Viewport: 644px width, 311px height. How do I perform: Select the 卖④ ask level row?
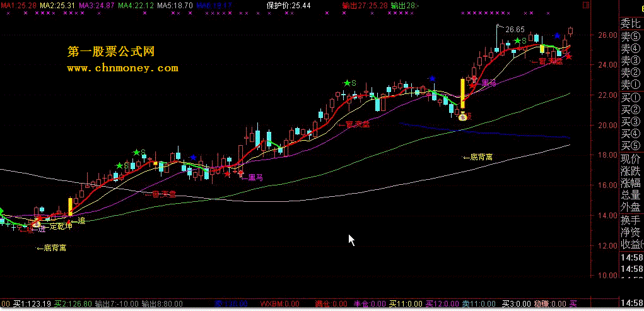631,49
